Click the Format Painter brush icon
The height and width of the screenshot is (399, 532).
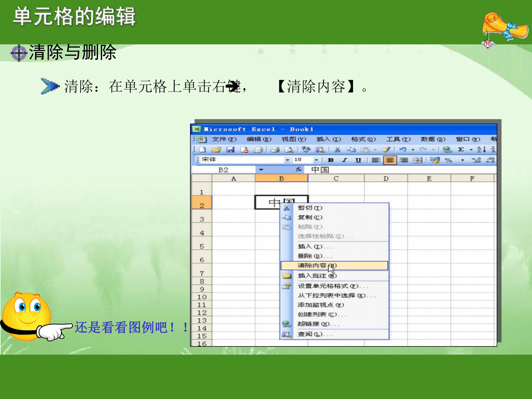tap(386, 150)
